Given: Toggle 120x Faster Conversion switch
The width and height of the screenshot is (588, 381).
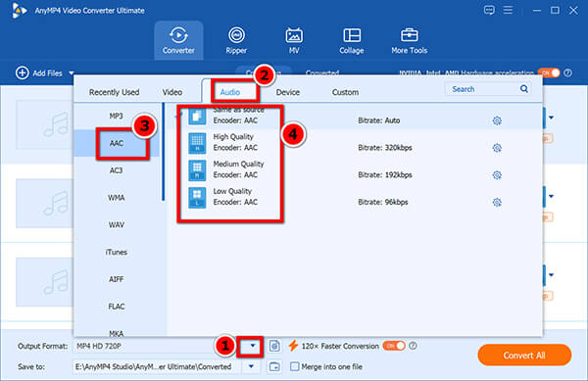Looking at the screenshot, I should pyautogui.click(x=394, y=346).
